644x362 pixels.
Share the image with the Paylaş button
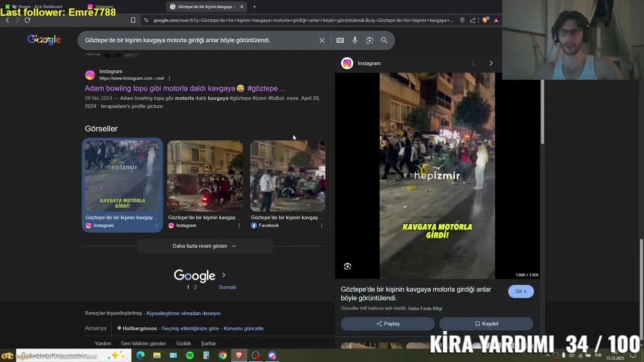pos(387,324)
